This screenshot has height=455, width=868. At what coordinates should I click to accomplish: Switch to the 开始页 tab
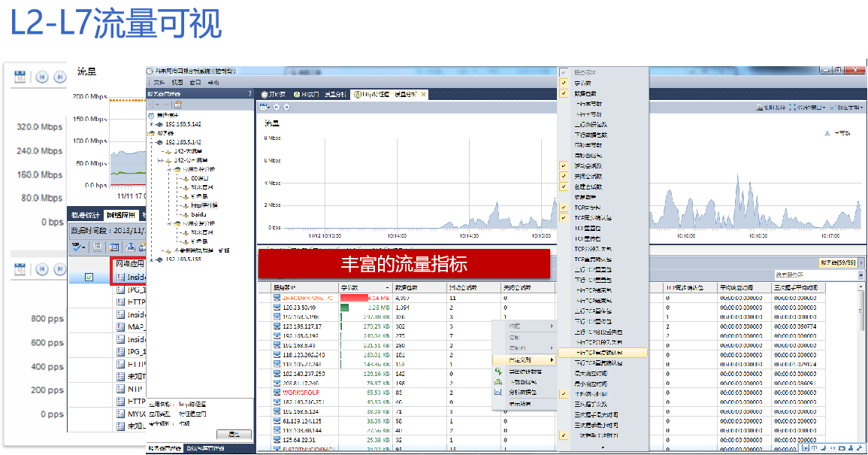click(274, 94)
